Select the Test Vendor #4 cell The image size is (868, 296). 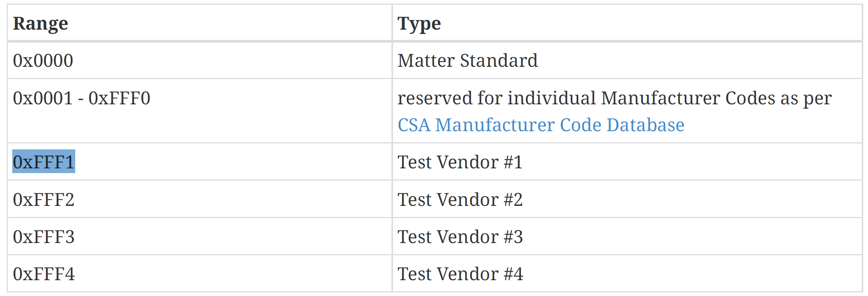[x=460, y=274]
